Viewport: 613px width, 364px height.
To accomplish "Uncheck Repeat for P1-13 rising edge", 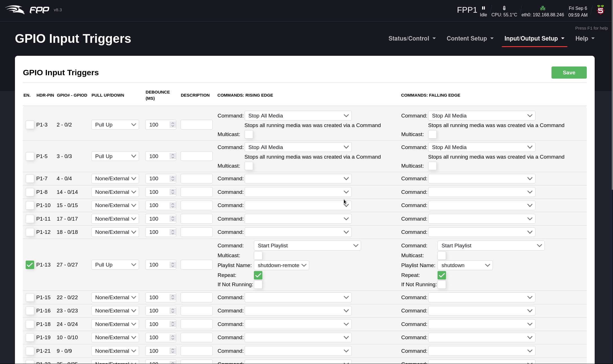I will click(x=258, y=275).
